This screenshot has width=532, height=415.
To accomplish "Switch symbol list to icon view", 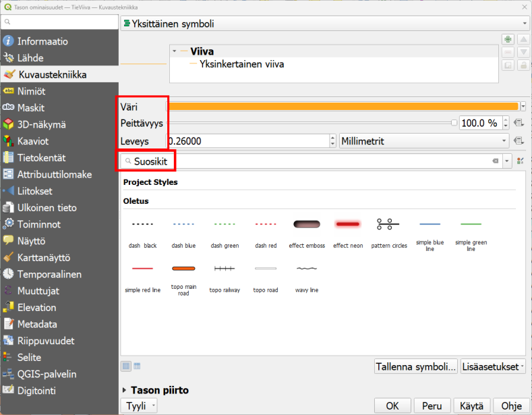I will tap(126, 366).
